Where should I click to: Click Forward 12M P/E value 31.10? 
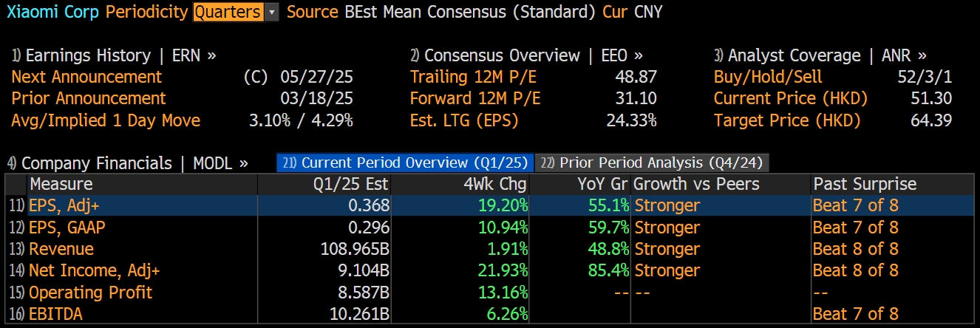pyautogui.click(x=636, y=98)
